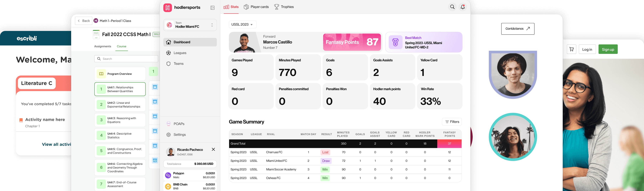
Task: Open the Game Summary Filters button
Action: click(x=452, y=122)
